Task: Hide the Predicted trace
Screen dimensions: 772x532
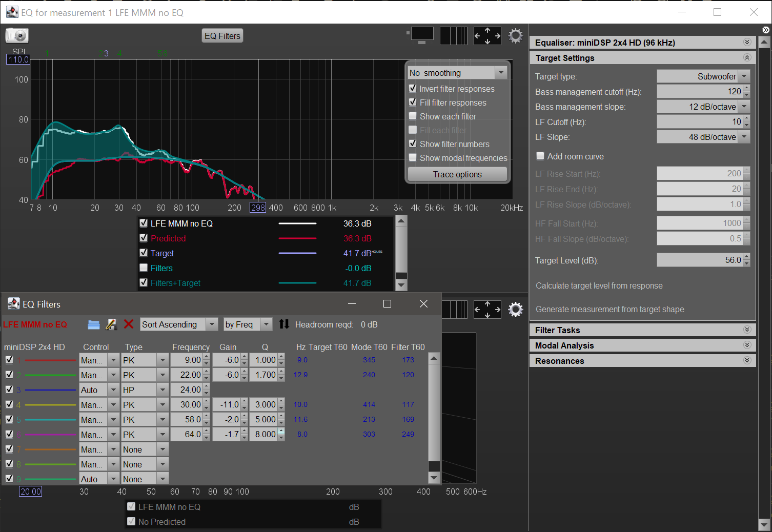Action: pyautogui.click(x=144, y=238)
